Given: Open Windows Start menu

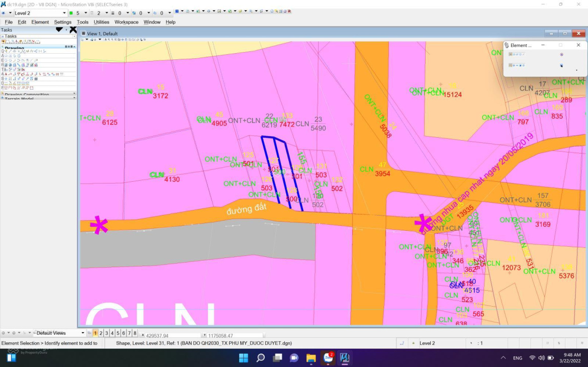Looking at the screenshot, I should (x=243, y=357).
